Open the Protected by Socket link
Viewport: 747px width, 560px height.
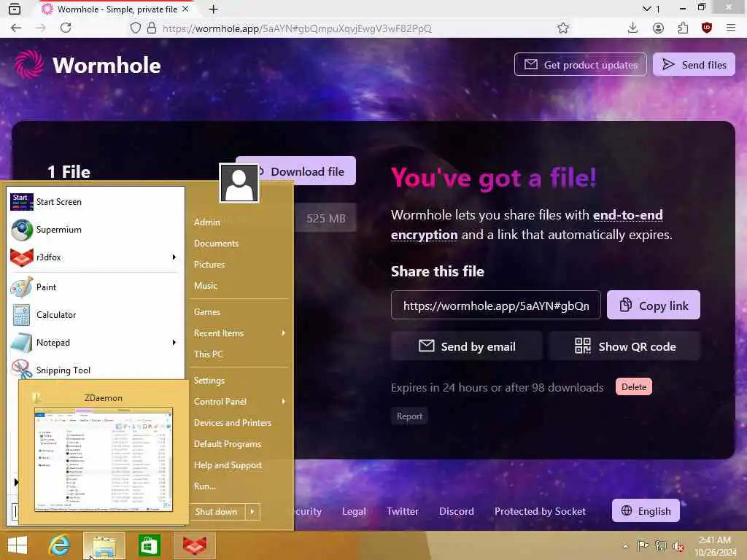[540, 511]
